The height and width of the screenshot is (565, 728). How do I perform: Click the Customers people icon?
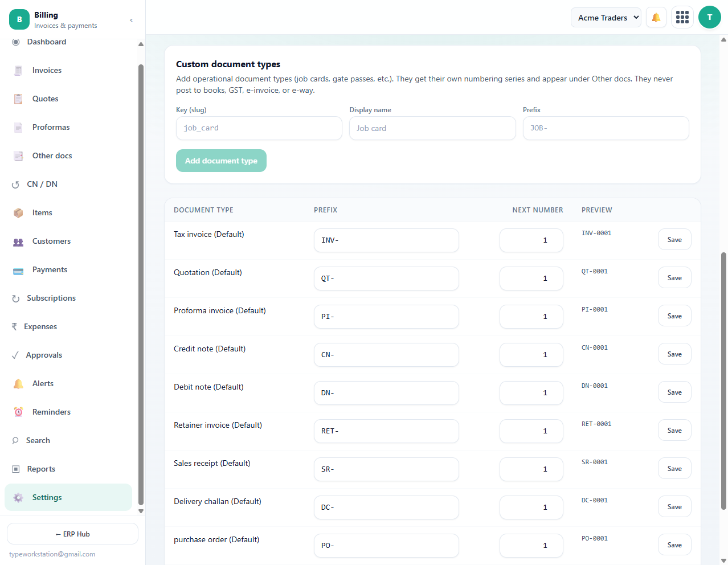(x=18, y=241)
